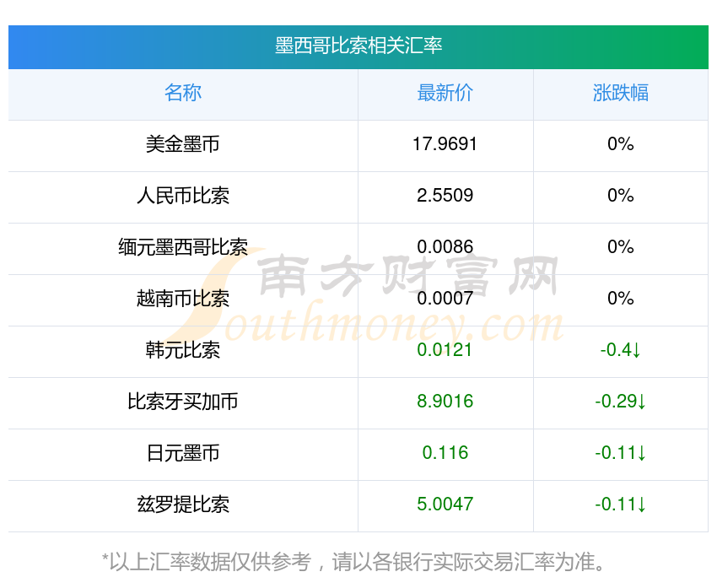Select the green price 0.0121
Image resolution: width=717 pixels, height=588 pixels.
(445, 350)
